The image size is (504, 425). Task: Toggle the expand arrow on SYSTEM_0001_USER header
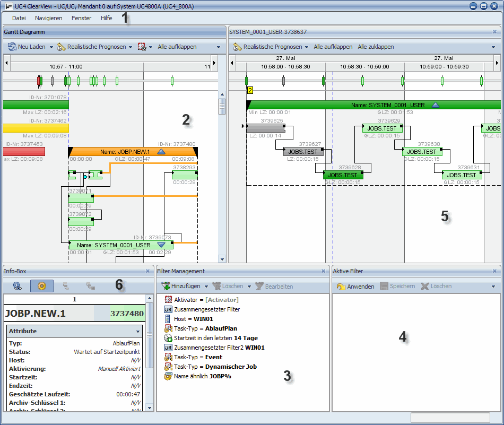tap(435, 105)
